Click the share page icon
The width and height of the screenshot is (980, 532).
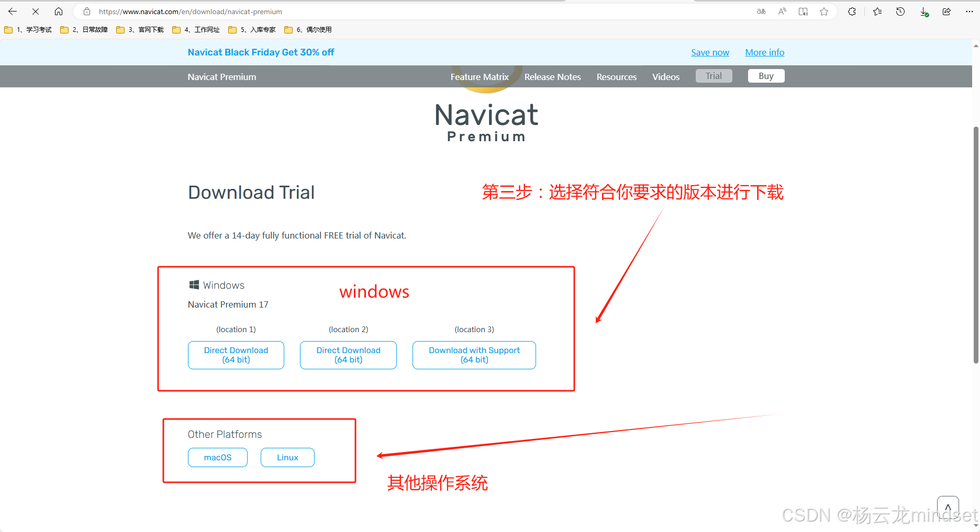point(946,12)
